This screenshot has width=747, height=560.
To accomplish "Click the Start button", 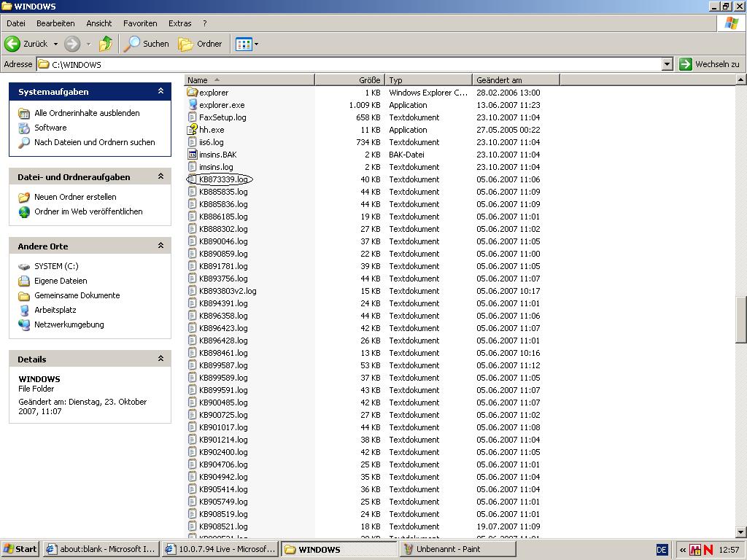I will pyautogui.click(x=20, y=549).
